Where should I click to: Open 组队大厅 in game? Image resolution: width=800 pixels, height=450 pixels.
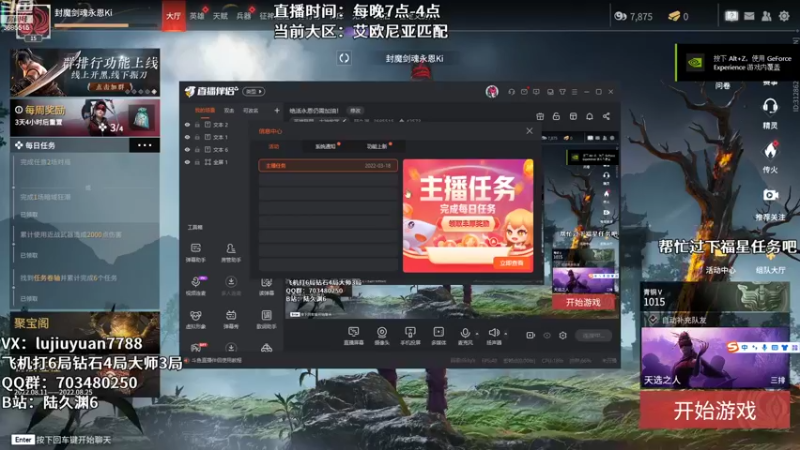click(x=770, y=270)
